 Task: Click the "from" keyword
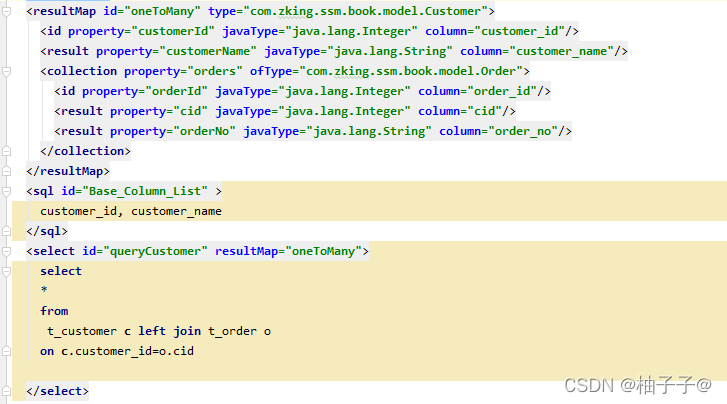point(54,311)
